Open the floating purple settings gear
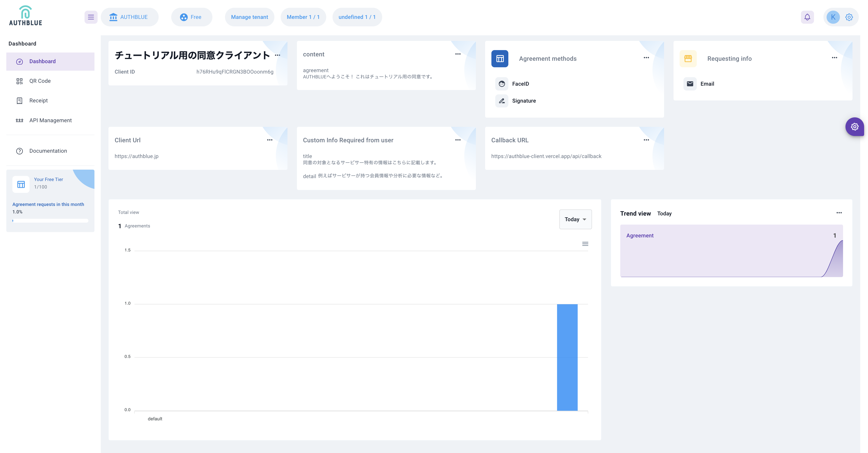 coord(854,127)
